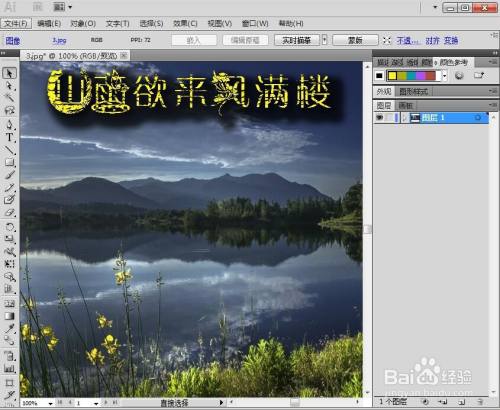Select the Pencil tool
500x410 pixels.
[x=9, y=187]
